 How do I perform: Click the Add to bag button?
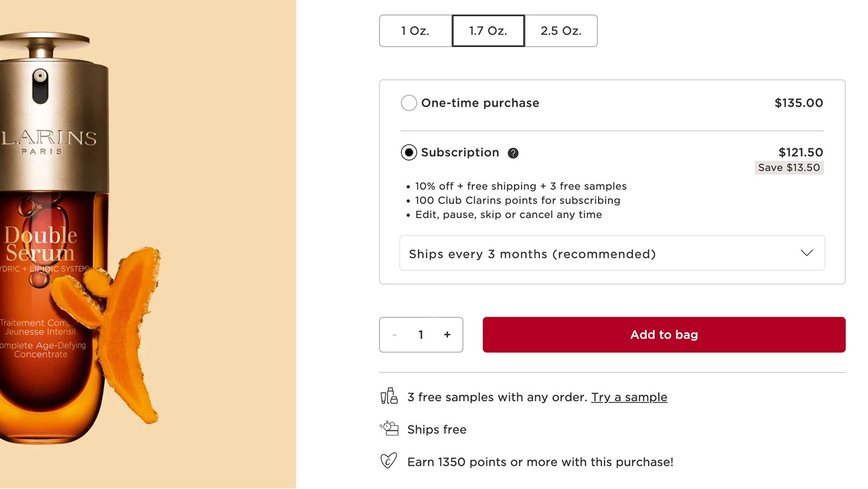(x=664, y=335)
